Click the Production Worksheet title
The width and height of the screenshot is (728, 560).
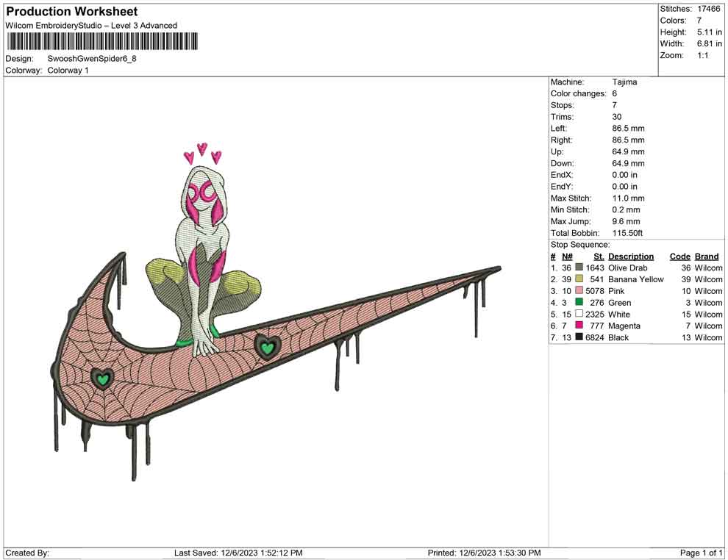[x=72, y=12]
